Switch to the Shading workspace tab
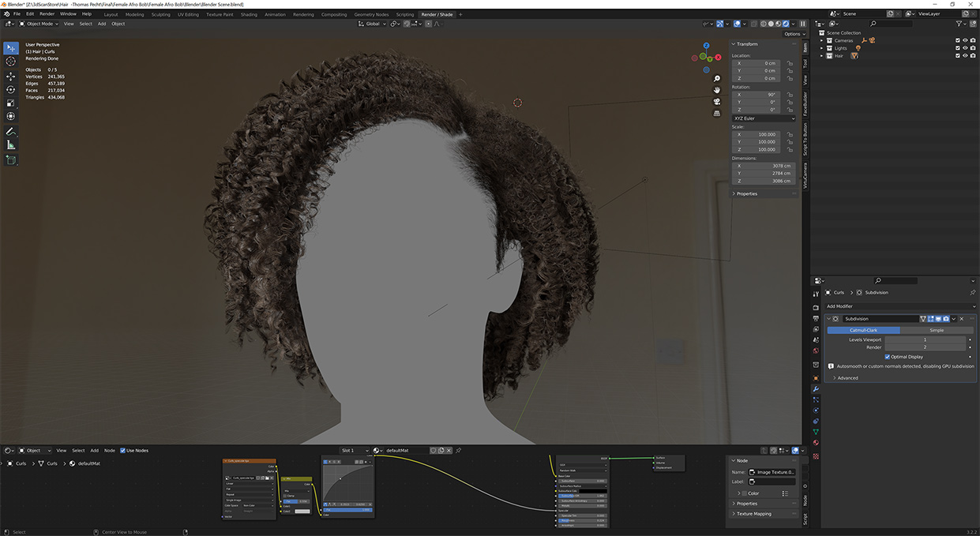The image size is (980, 536). [249, 13]
